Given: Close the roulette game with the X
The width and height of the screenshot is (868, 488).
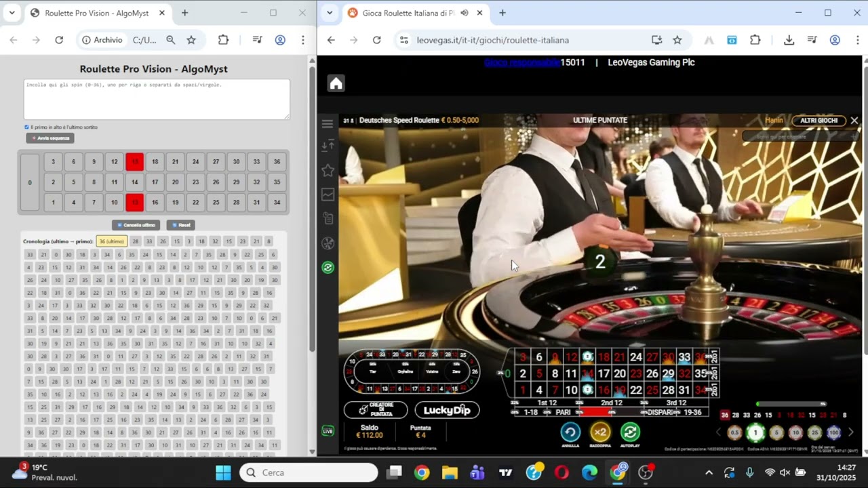Looking at the screenshot, I should coord(854,121).
